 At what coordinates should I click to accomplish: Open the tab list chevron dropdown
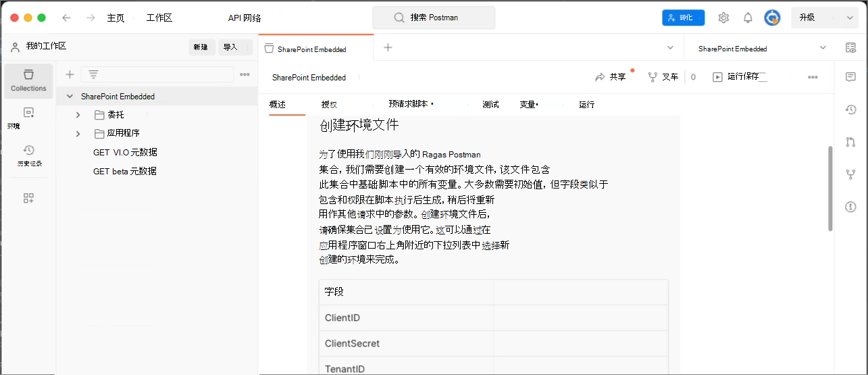(670, 47)
